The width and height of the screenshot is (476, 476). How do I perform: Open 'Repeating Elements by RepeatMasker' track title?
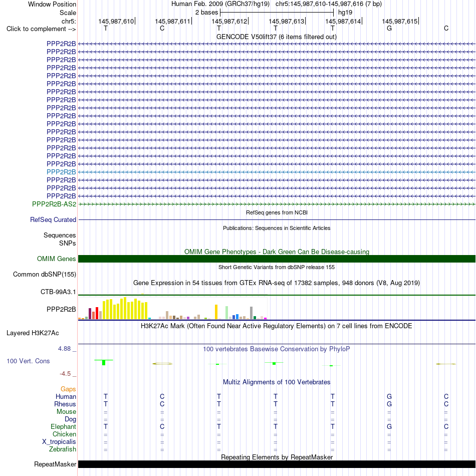[277, 457]
